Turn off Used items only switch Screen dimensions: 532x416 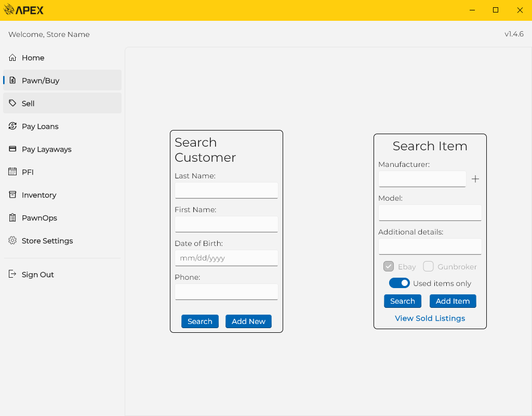[x=400, y=283]
